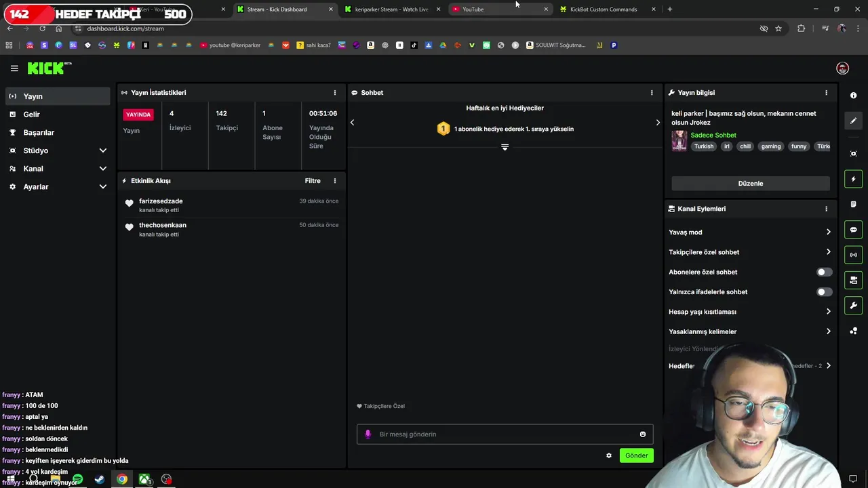Viewport: 868px width, 488px height.
Task: Open the new tab plus button
Action: pyautogui.click(x=669, y=9)
